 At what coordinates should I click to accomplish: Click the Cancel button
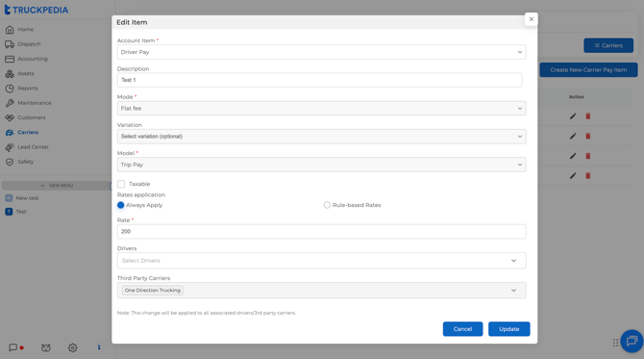click(x=462, y=329)
